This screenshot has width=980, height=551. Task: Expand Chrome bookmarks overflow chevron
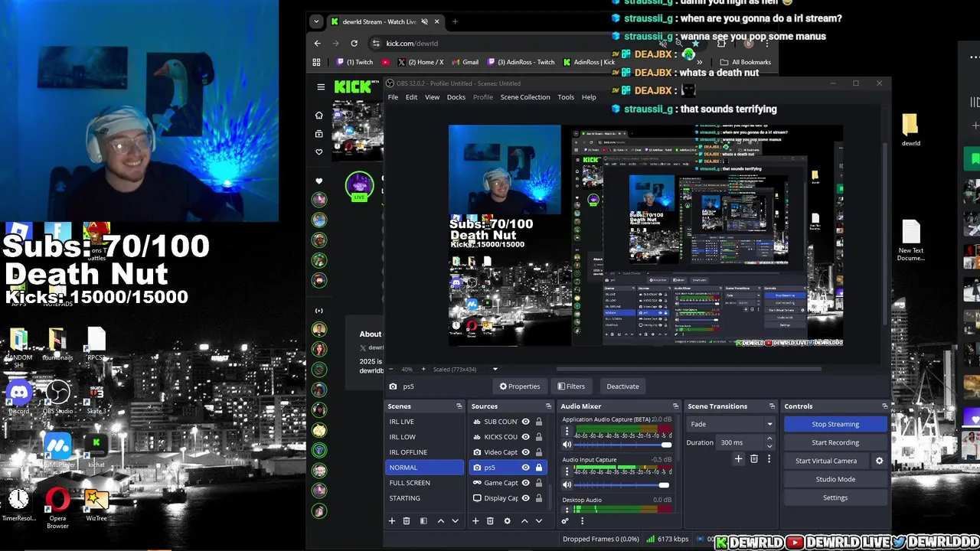coord(699,62)
